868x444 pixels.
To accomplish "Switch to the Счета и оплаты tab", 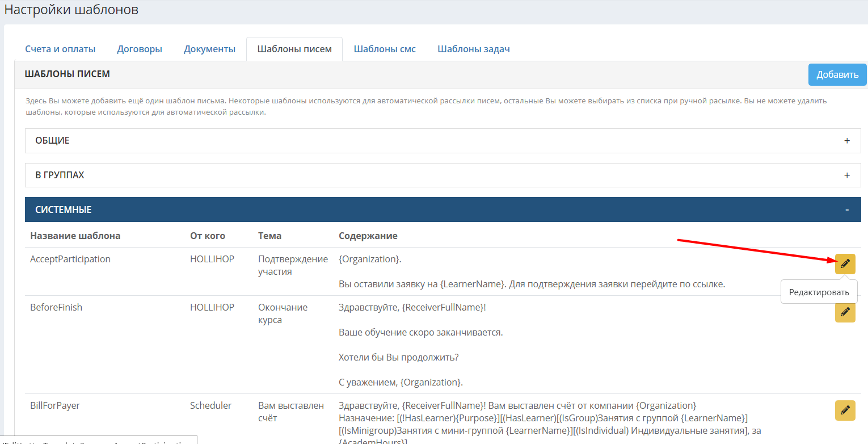I will 60,49.
